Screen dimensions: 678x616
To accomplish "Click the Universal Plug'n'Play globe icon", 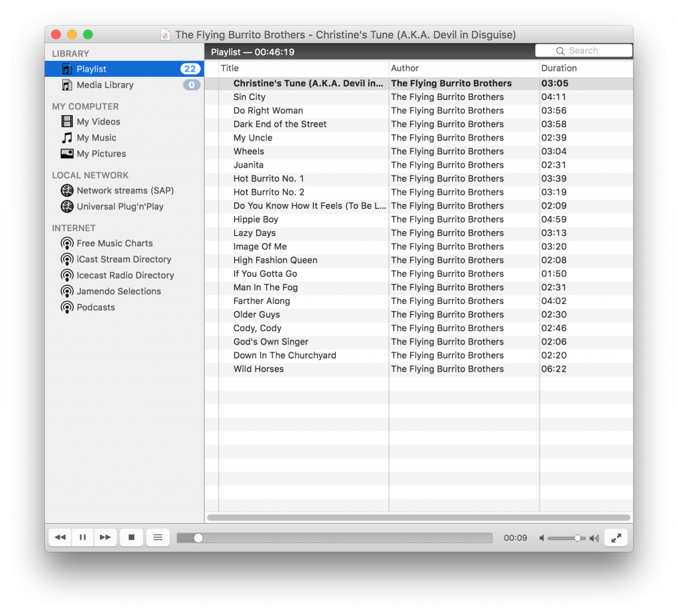I will (67, 207).
